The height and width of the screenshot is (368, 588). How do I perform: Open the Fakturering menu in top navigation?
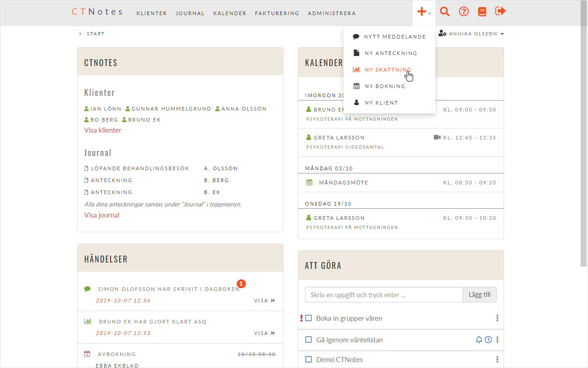click(x=277, y=13)
